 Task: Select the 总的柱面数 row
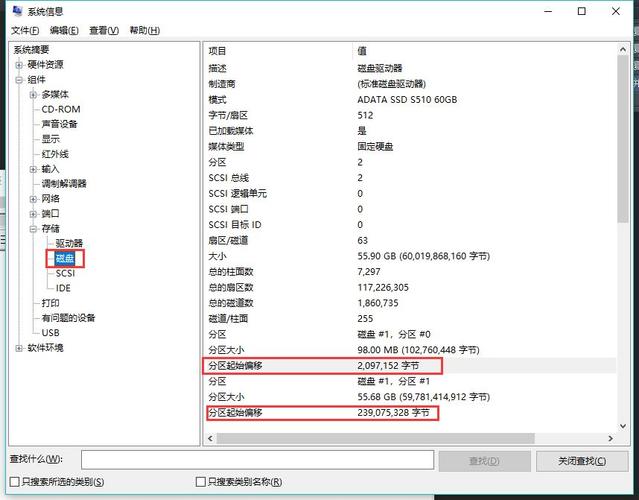point(410,272)
